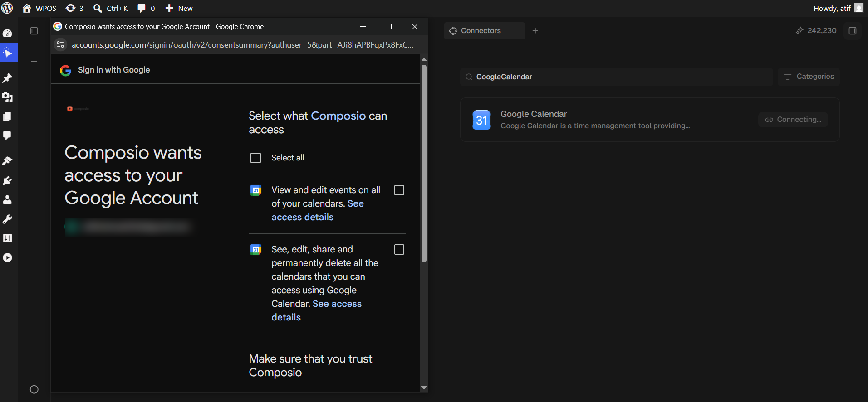This screenshot has height=402, width=868.
Task: Click the popup vertical scrollbar thumb
Action: [424, 163]
